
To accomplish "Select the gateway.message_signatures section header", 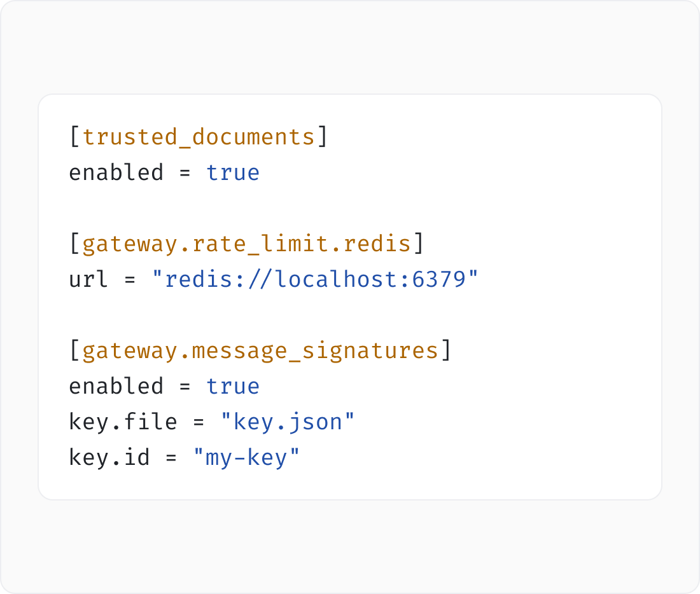I will point(260,351).
